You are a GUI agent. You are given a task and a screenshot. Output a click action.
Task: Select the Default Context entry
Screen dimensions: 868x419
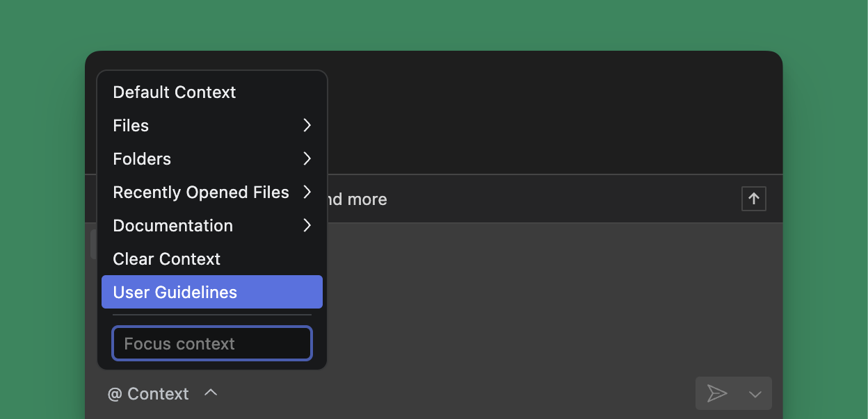pos(174,92)
